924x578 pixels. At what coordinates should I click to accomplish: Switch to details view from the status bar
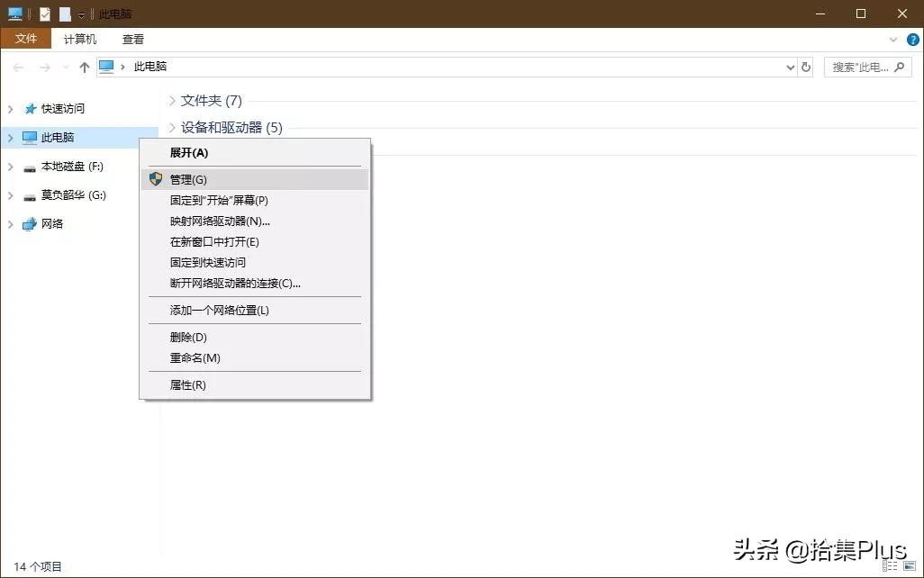point(890,565)
